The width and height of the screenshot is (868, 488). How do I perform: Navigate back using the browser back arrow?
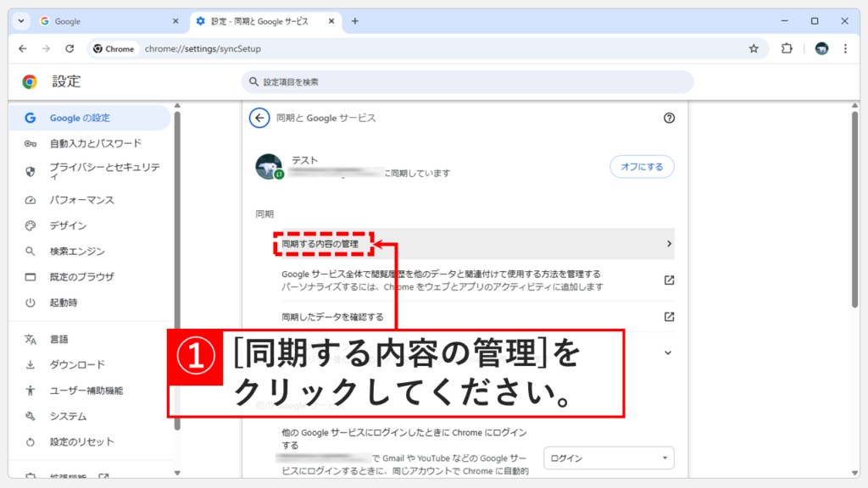[23, 48]
